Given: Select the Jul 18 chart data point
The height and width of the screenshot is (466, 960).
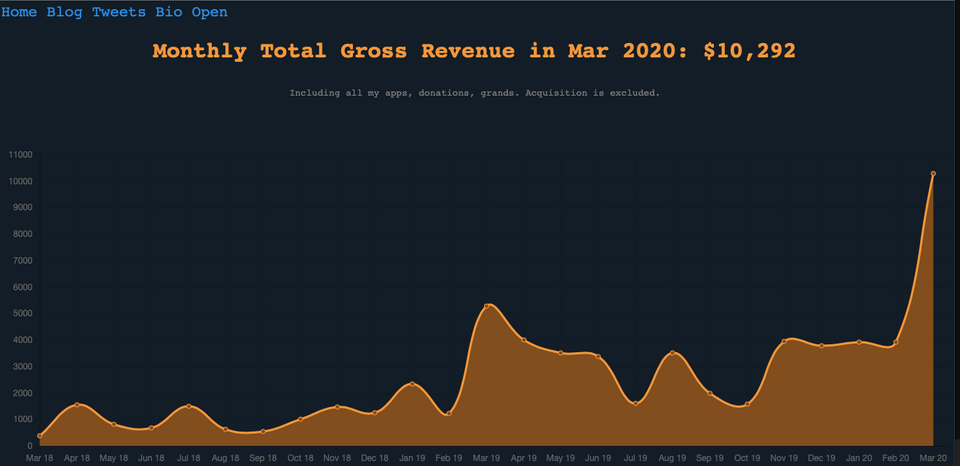Looking at the screenshot, I should pos(189,406).
